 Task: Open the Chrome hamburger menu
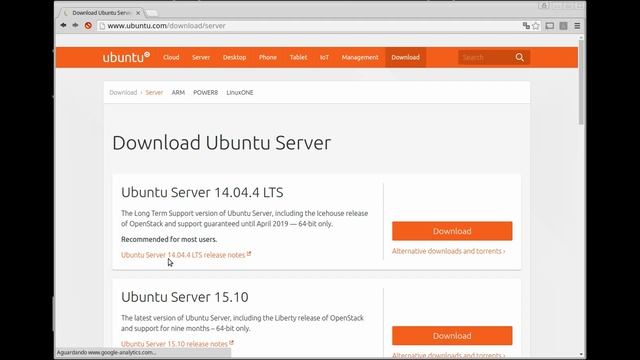[x=577, y=26]
